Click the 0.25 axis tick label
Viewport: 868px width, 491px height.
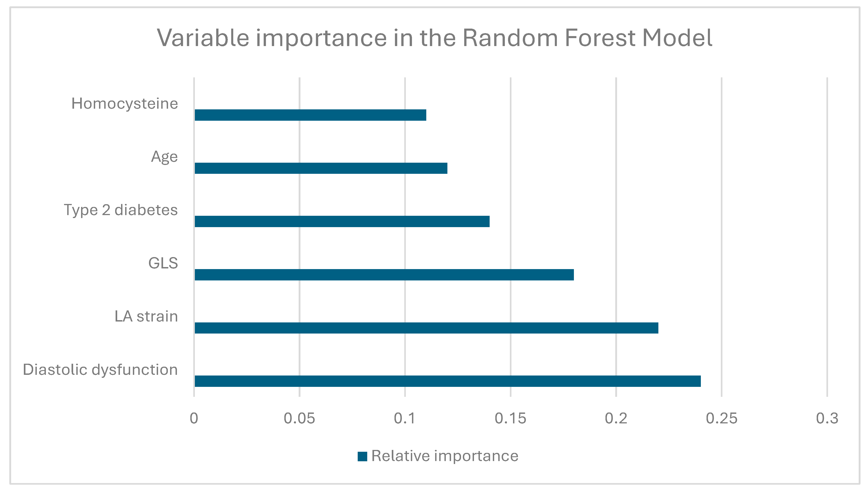pyautogui.click(x=722, y=418)
